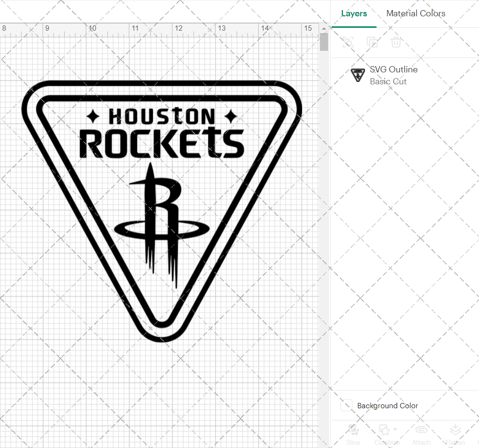Viewport: 479px width, 448px height.
Task: Click the vertical scrollbar thumb
Action: (324, 42)
